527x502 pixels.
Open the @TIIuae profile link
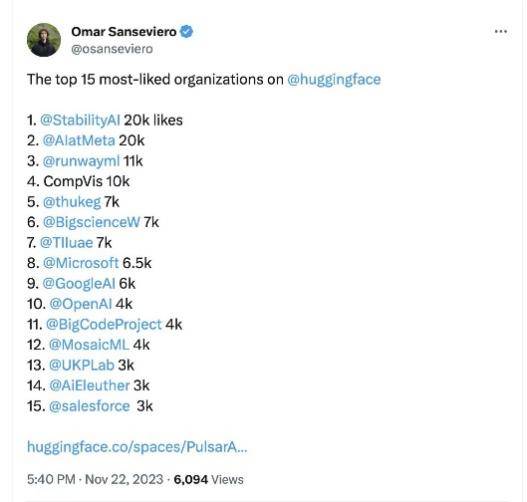[67, 243]
